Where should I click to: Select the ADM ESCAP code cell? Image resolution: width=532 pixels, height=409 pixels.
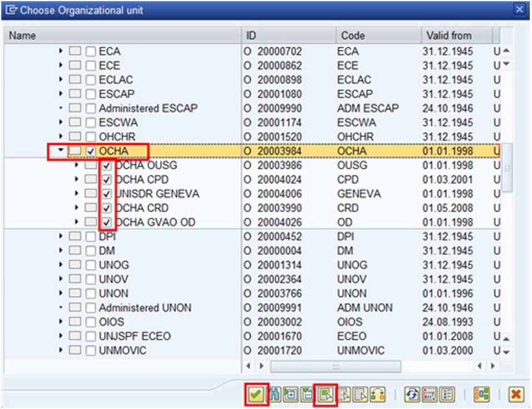(368, 109)
